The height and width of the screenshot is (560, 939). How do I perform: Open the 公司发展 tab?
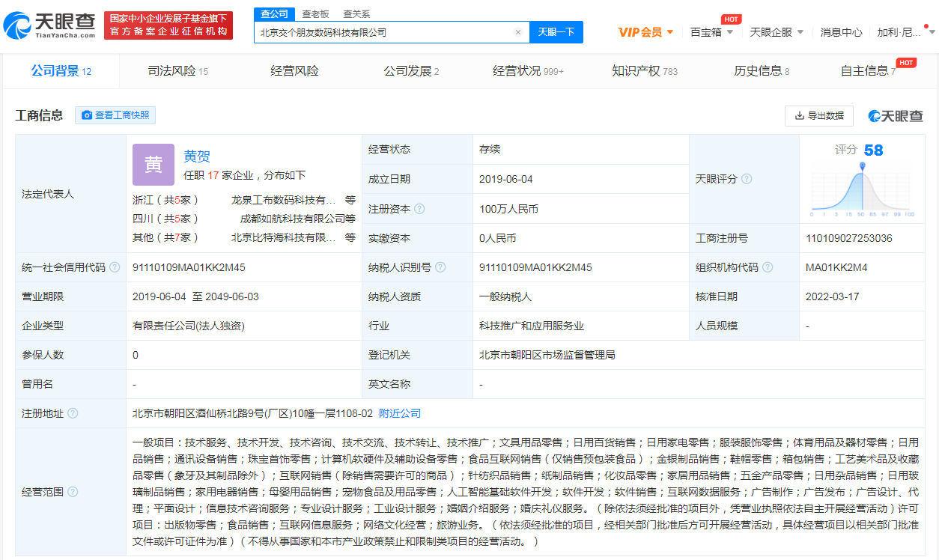[x=412, y=71]
